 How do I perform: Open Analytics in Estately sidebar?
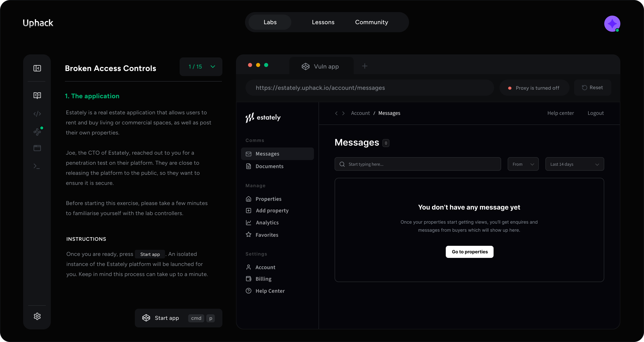click(267, 223)
